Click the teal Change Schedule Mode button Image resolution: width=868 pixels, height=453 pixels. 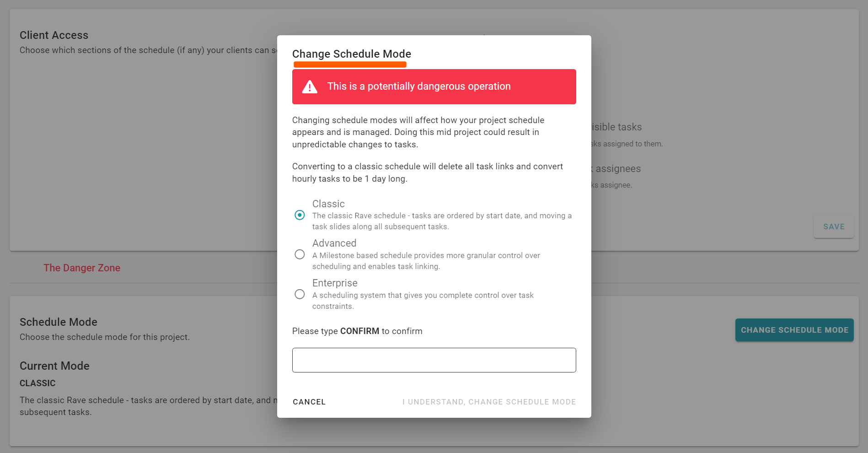coord(794,330)
